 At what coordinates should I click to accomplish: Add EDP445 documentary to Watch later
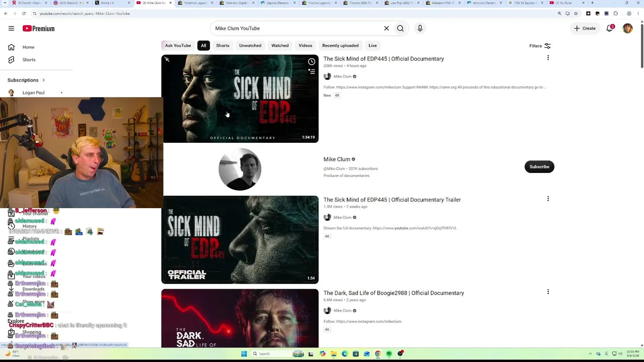tap(311, 62)
